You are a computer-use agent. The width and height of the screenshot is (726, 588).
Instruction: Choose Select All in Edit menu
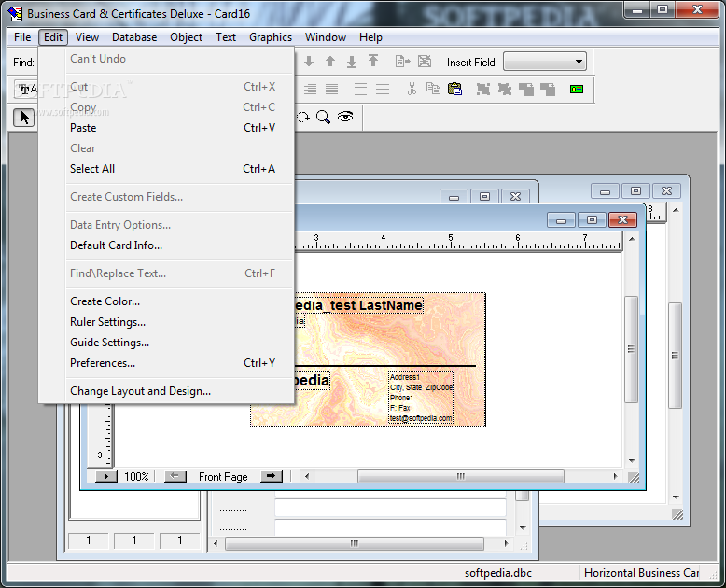[173, 169]
